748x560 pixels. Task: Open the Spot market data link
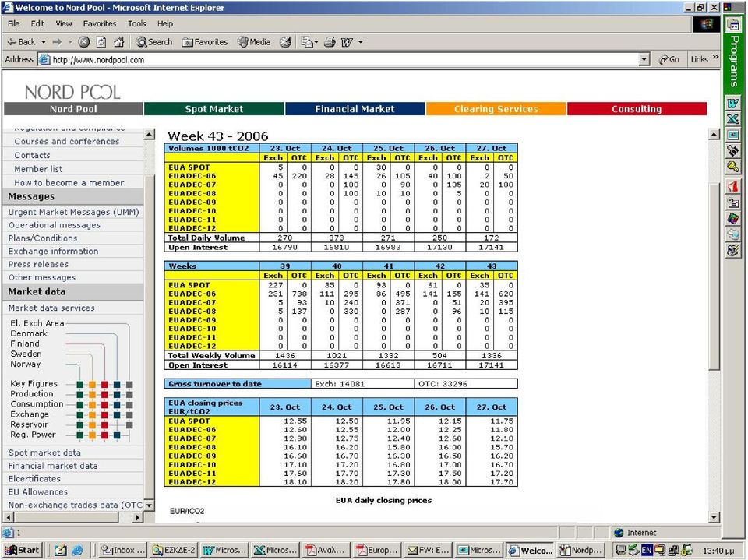pyautogui.click(x=44, y=453)
